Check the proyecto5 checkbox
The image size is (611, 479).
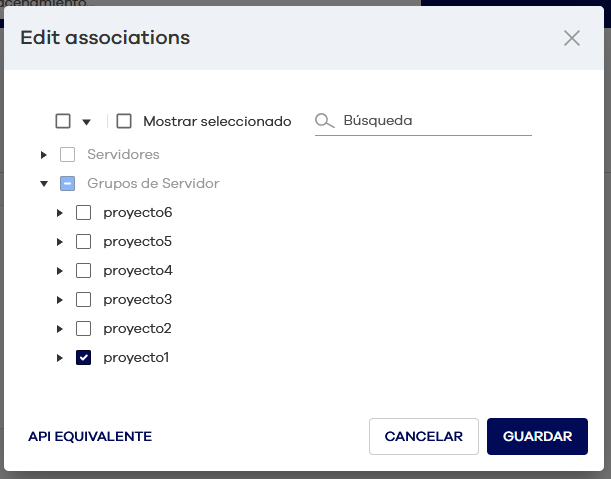pyautogui.click(x=83, y=242)
